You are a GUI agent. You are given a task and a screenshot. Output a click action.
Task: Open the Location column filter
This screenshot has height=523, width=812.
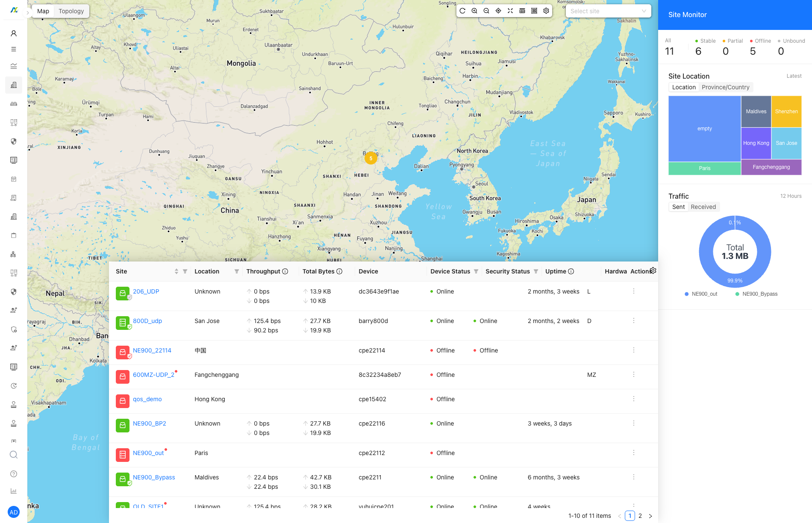(237, 271)
